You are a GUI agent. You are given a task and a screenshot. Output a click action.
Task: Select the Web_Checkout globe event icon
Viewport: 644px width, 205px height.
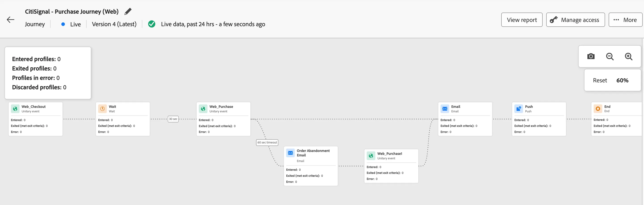pos(15,109)
